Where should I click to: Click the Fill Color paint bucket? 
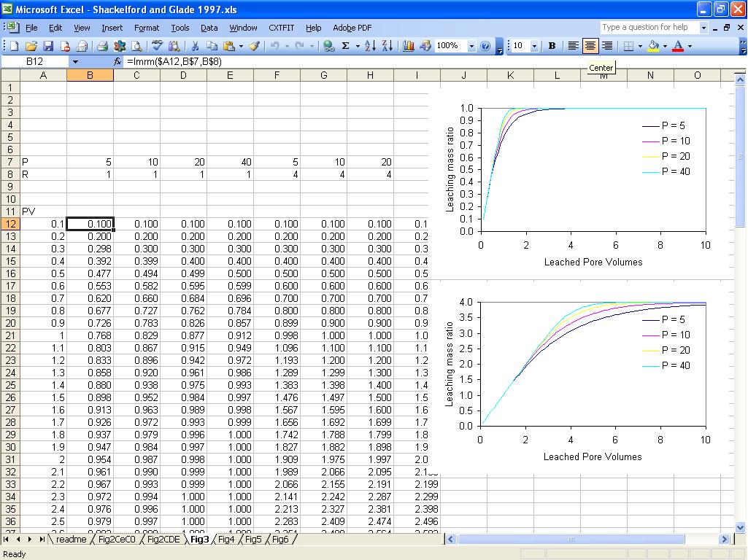[x=652, y=46]
